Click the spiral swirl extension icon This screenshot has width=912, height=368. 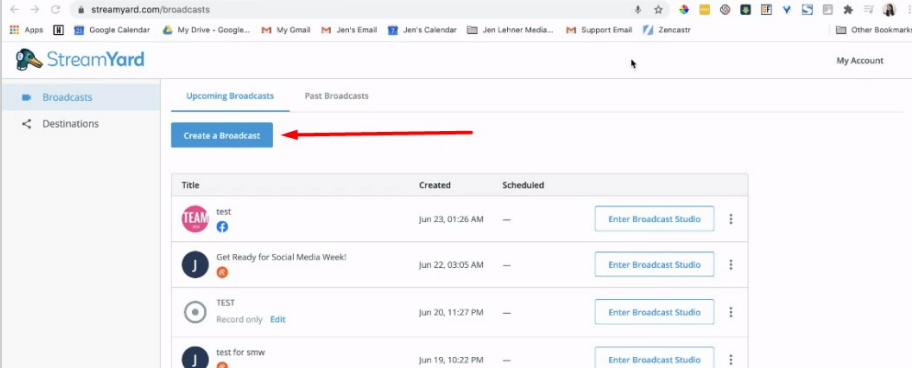point(725,9)
